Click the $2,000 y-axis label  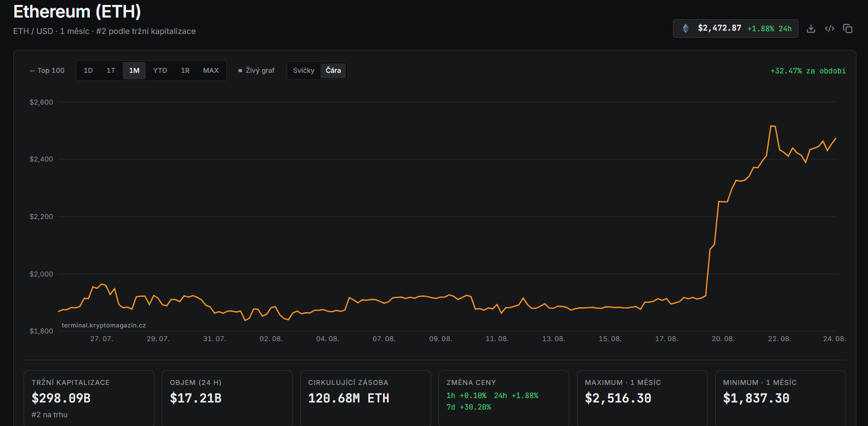point(42,274)
